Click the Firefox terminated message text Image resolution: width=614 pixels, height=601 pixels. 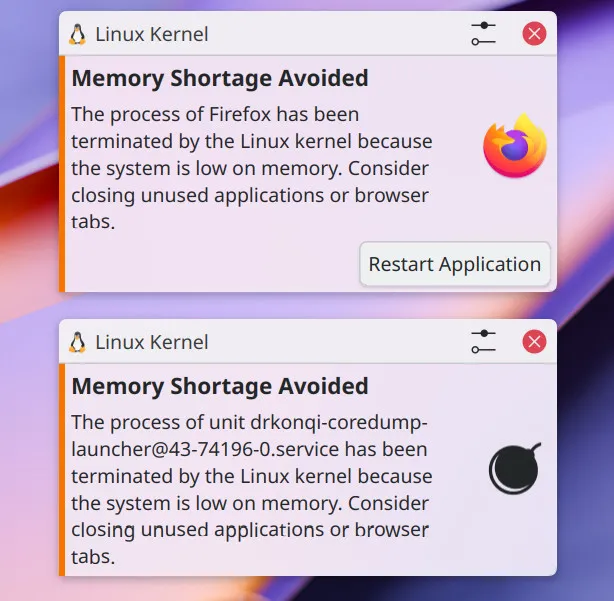coord(250,168)
